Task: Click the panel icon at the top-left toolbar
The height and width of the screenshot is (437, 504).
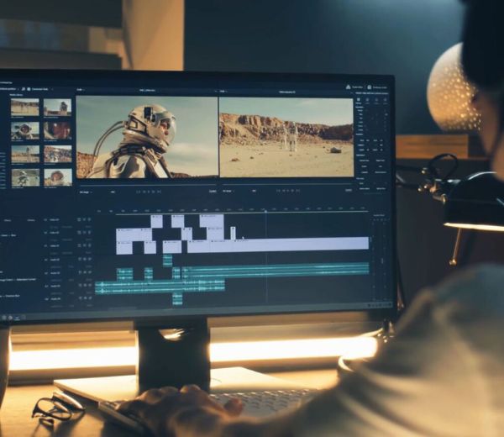Action: (x=25, y=87)
